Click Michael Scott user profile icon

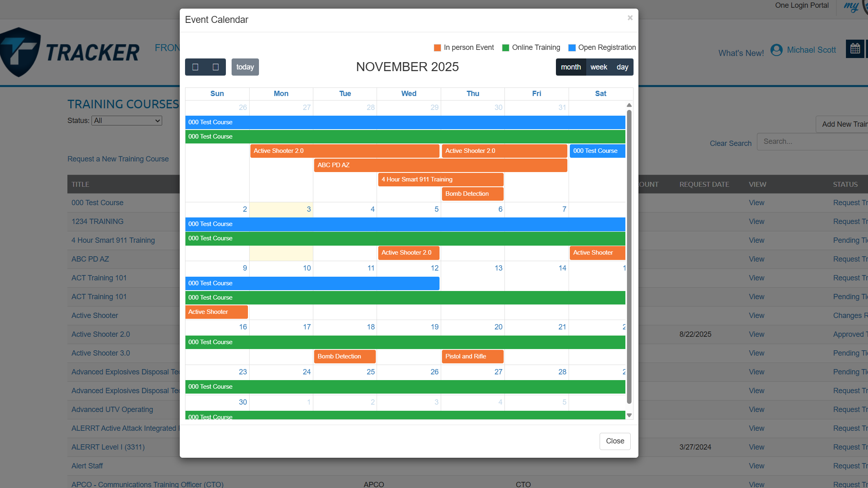[776, 50]
